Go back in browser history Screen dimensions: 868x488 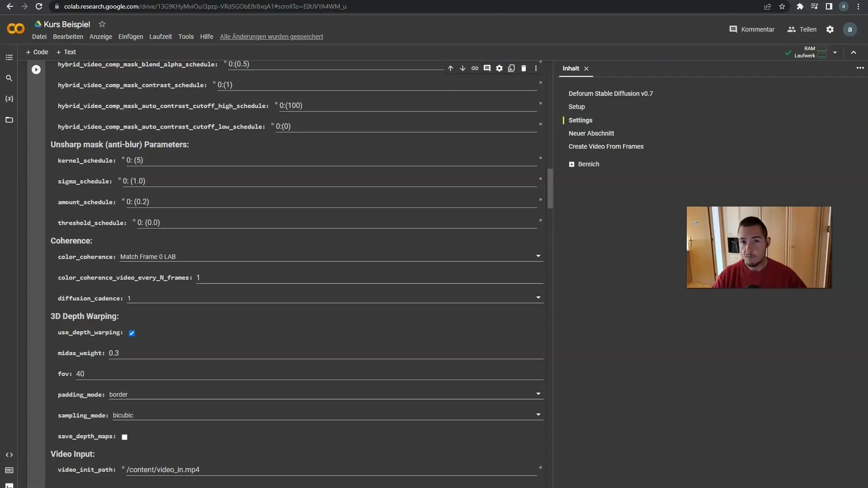click(10, 6)
